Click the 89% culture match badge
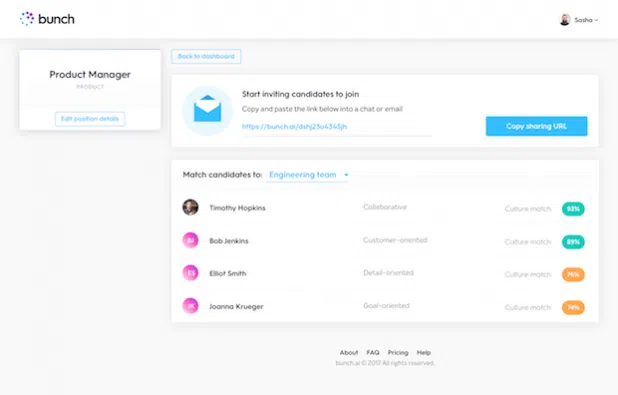 (573, 242)
